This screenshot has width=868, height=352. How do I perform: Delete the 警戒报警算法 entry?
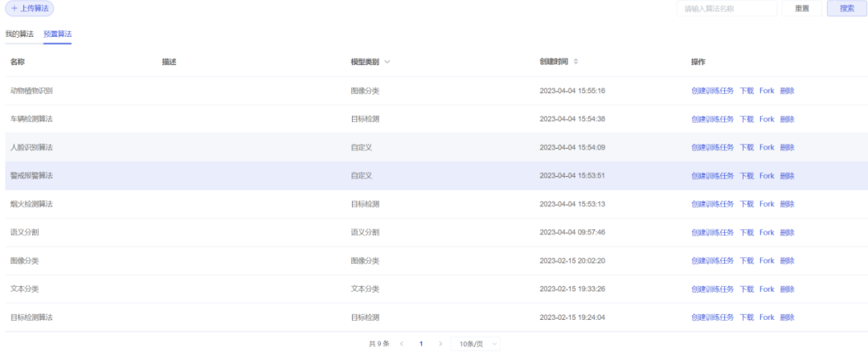pyautogui.click(x=787, y=176)
